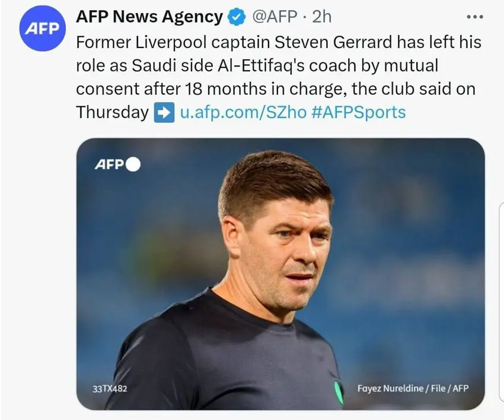Open the tweet's 2h timestamp
Screen dimensions: 504x420
point(321,18)
